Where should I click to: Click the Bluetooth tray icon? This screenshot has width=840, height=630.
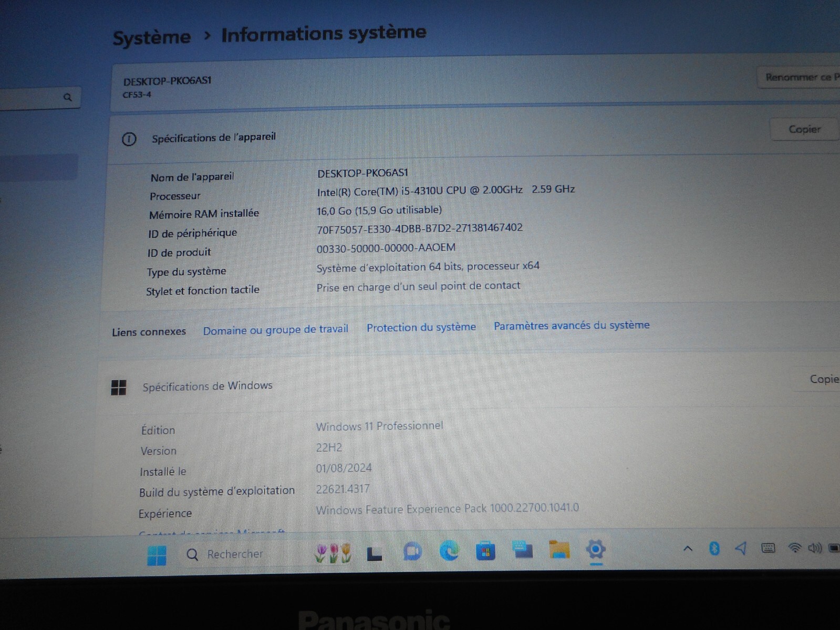(x=714, y=548)
